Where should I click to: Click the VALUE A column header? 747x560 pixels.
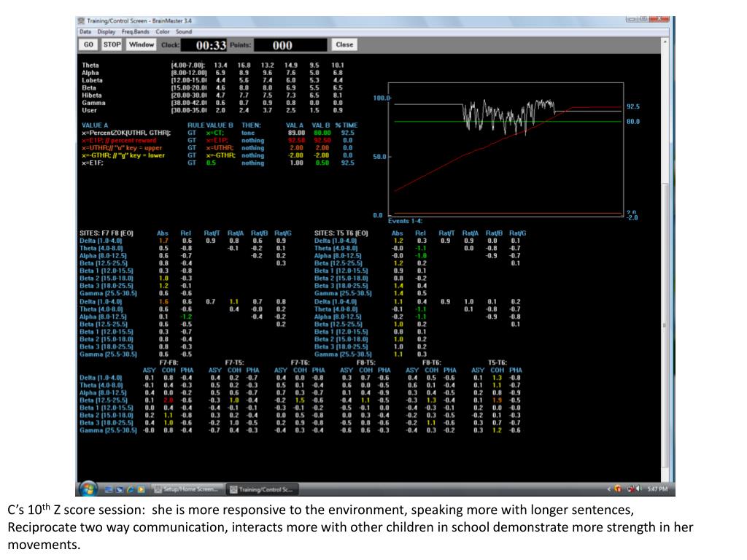(x=95, y=125)
